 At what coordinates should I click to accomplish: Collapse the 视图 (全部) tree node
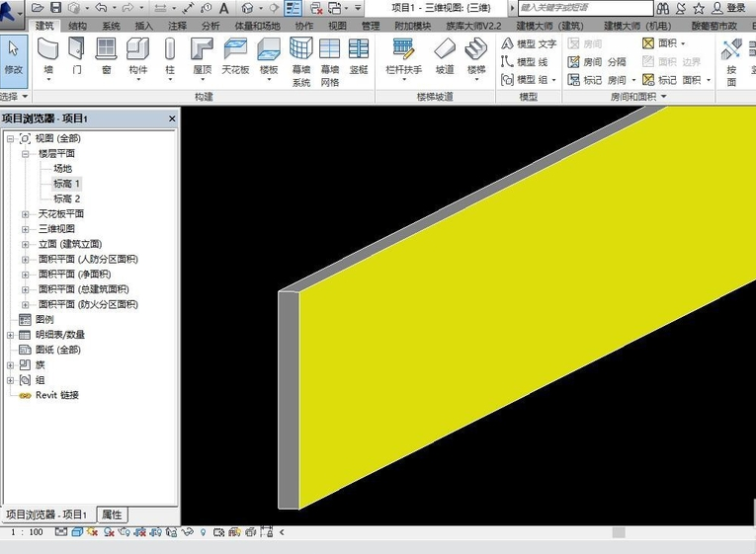coord(10,138)
